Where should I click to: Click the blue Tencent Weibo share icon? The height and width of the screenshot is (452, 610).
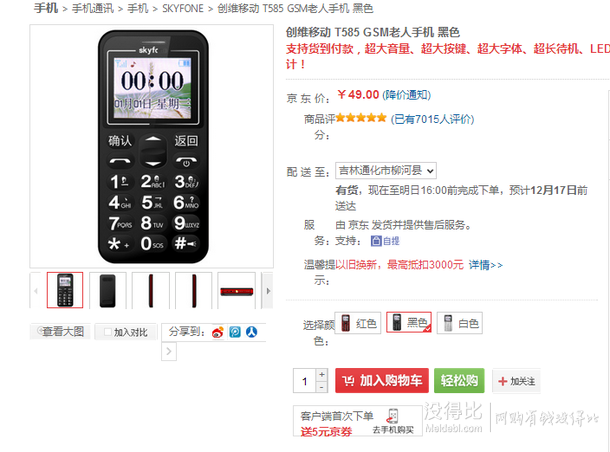235,332
